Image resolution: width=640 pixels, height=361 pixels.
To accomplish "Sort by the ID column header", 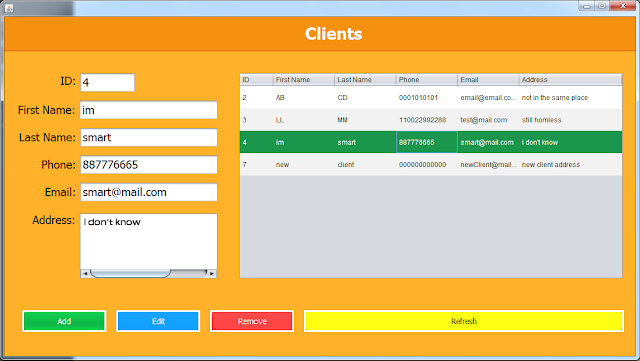I will point(256,80).
